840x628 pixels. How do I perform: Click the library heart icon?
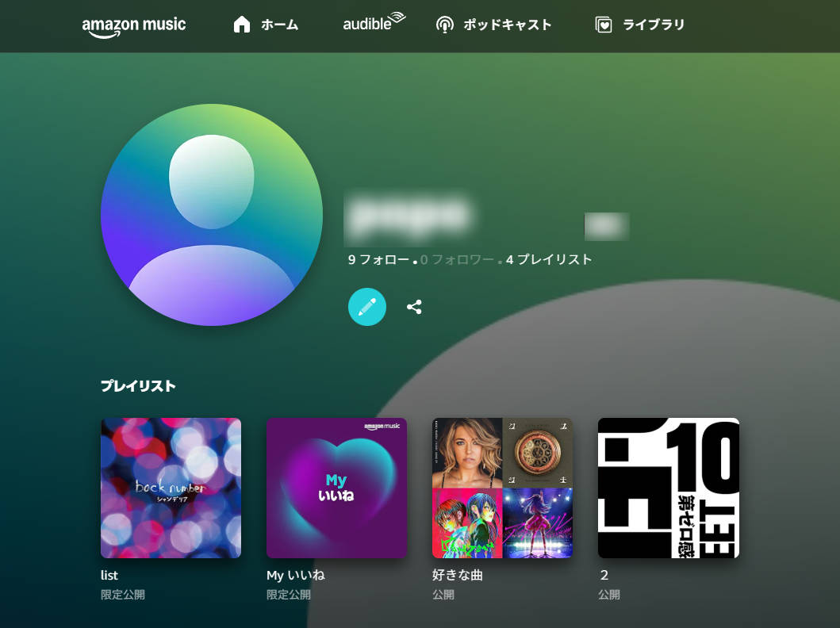[x=603, y=25]
